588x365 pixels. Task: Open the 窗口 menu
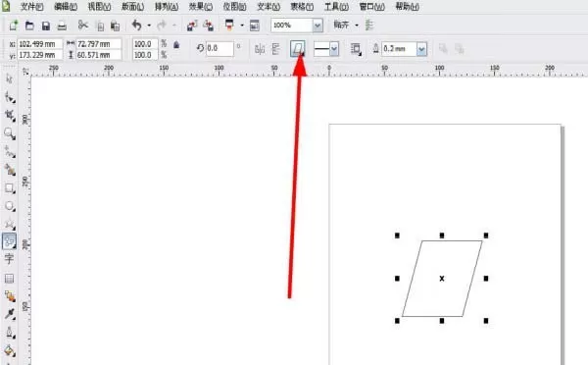pyautogui.click(x=372, y=7)
